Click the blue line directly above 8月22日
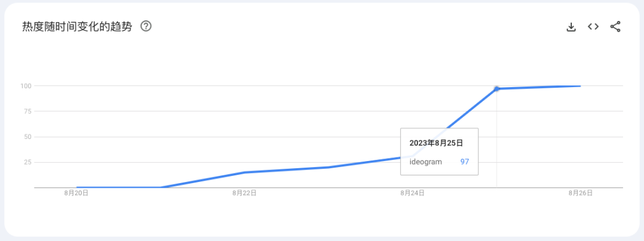Viewport: 644px width, 241px height. [x=244, y=172]
